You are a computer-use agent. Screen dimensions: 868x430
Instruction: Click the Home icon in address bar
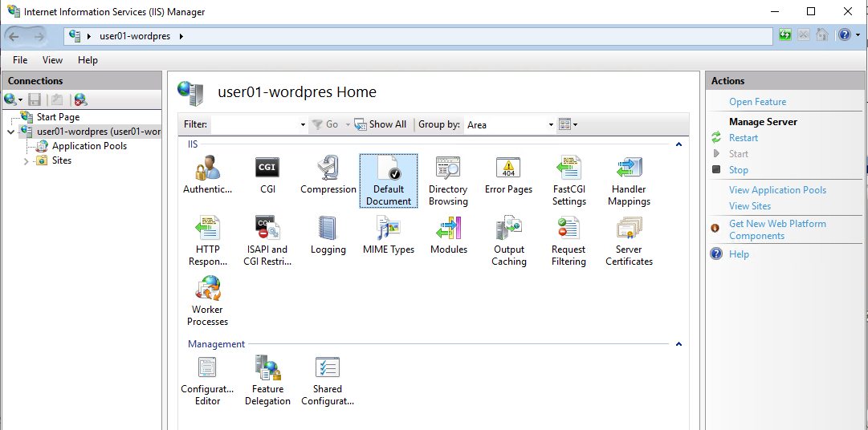click(x=822, y=35)
